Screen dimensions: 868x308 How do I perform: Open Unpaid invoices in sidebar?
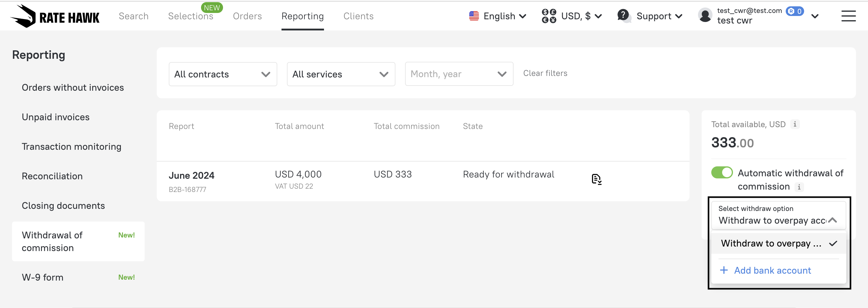pyautogui.click(x=55, y=117)
